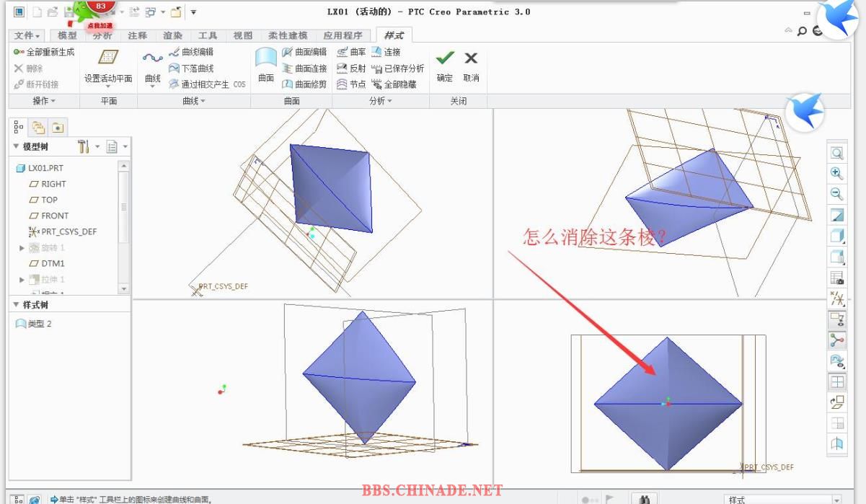Click 全部隐藏 hide all analyses

point(394,84)
